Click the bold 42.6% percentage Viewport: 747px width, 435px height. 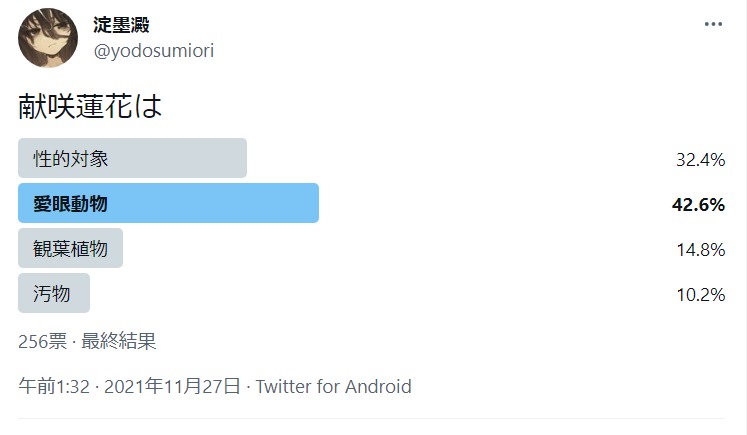(x=698, y=204)
